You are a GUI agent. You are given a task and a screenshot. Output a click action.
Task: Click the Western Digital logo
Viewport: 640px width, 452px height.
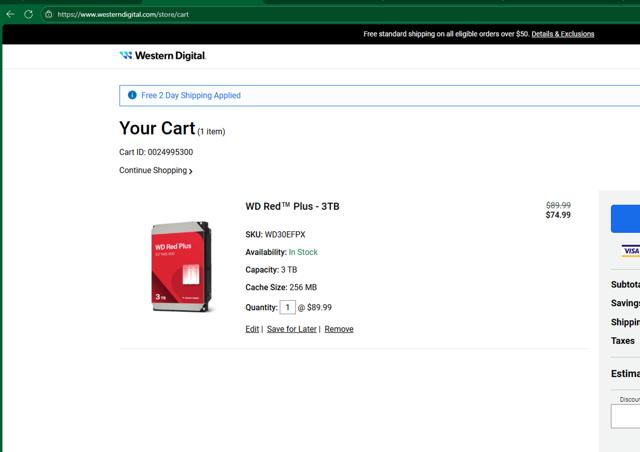point(162,56)
